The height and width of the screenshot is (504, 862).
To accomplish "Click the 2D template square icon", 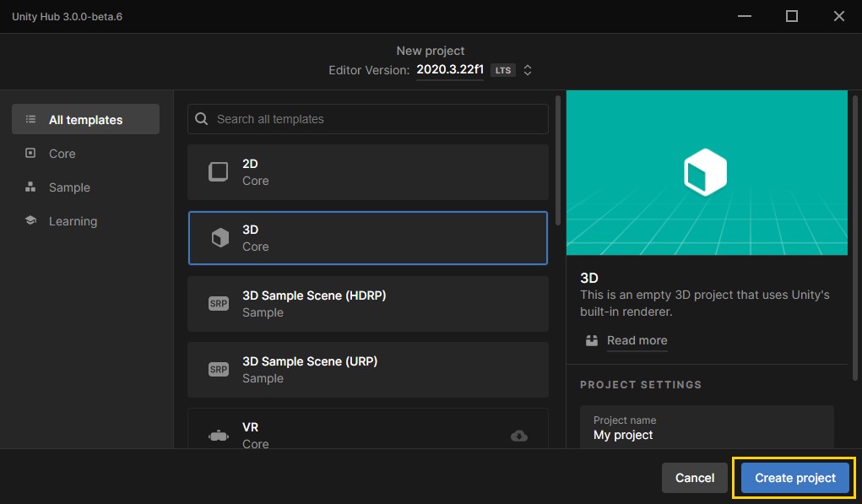I will tap(219, 172).
